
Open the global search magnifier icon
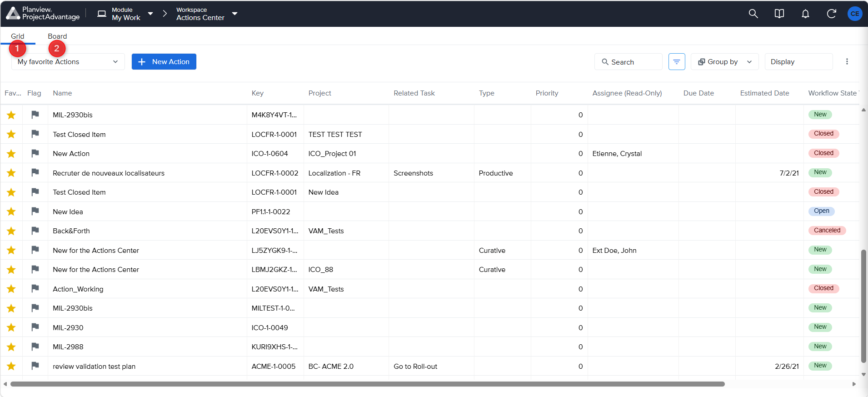(753, 14)
